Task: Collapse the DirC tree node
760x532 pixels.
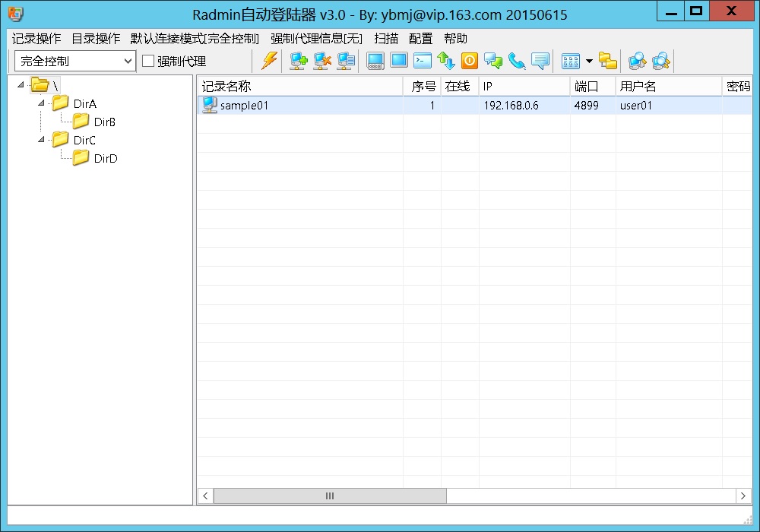Action: [41, 140]
